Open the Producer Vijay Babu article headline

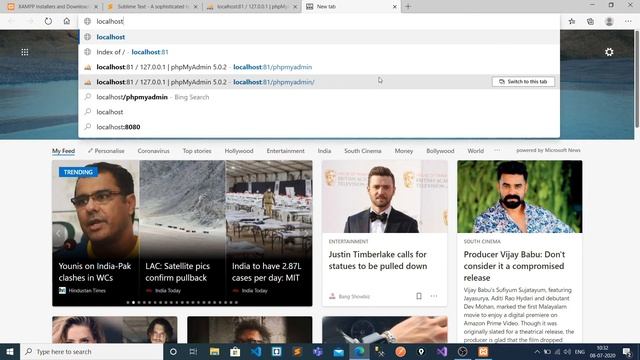pyautogui.click(x=514, y=266)
